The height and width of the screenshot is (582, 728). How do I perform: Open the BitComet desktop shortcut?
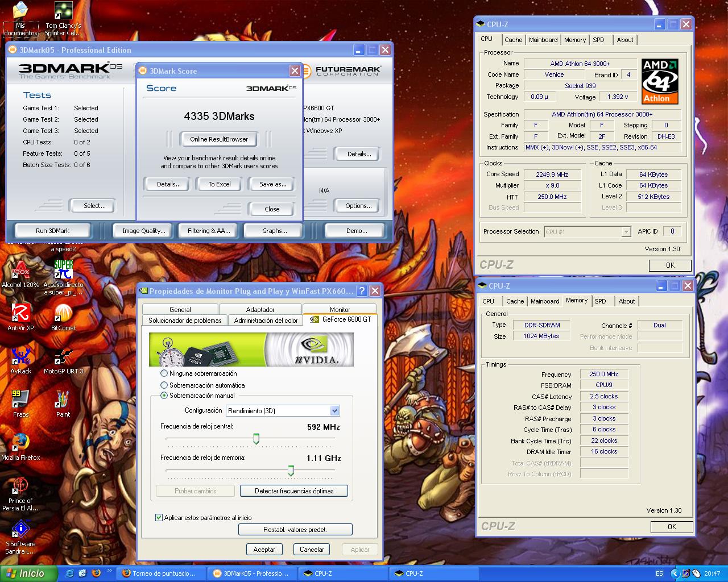63,314
